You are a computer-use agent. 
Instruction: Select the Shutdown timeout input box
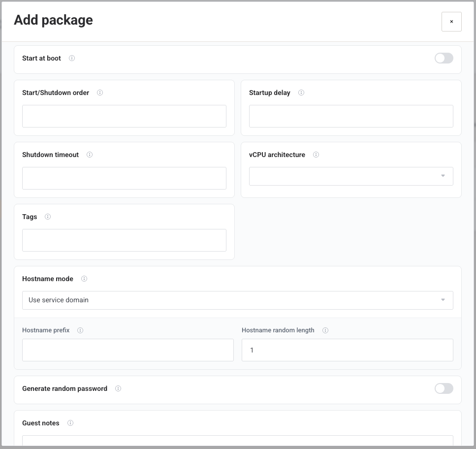[124, 178]
